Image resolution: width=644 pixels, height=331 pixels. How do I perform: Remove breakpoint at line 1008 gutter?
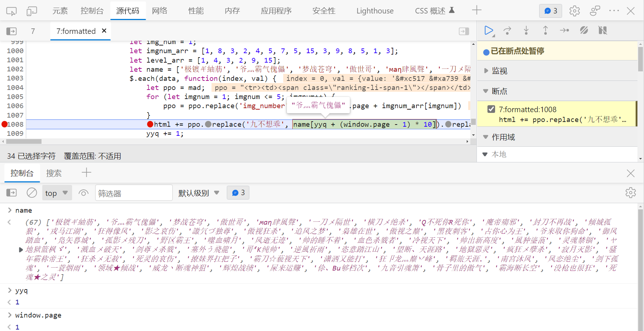pyautogui.click(x=4, y=125)
